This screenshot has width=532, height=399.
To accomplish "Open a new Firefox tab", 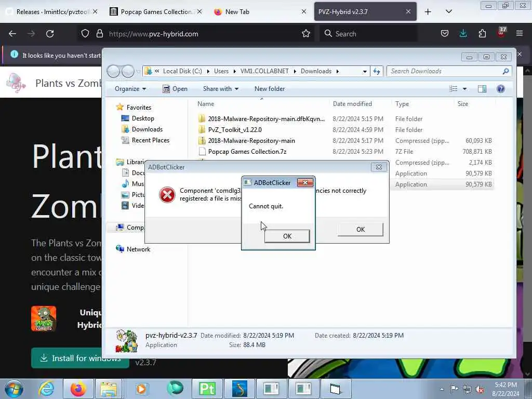I will [428, 12].
